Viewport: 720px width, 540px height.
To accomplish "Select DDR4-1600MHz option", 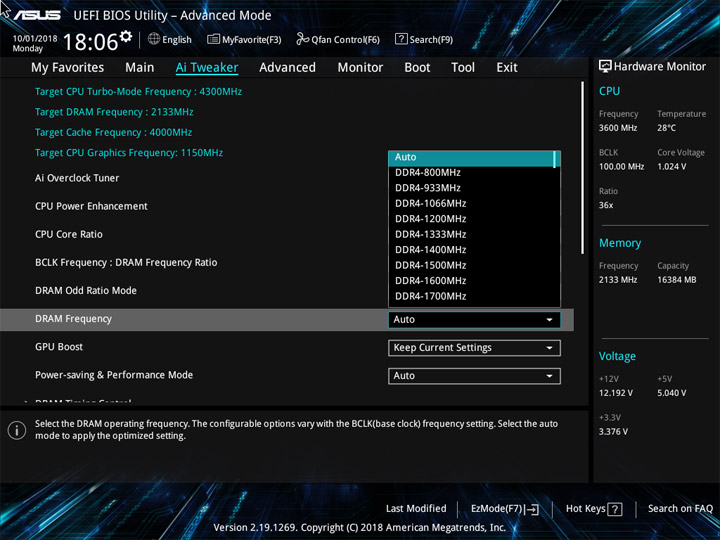I will [471, 281].
